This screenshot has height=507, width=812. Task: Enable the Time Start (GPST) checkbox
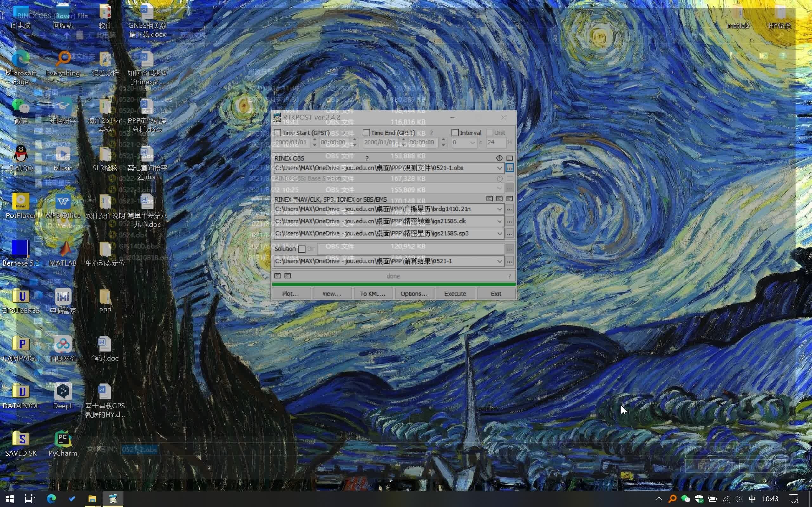click(278, 132)
